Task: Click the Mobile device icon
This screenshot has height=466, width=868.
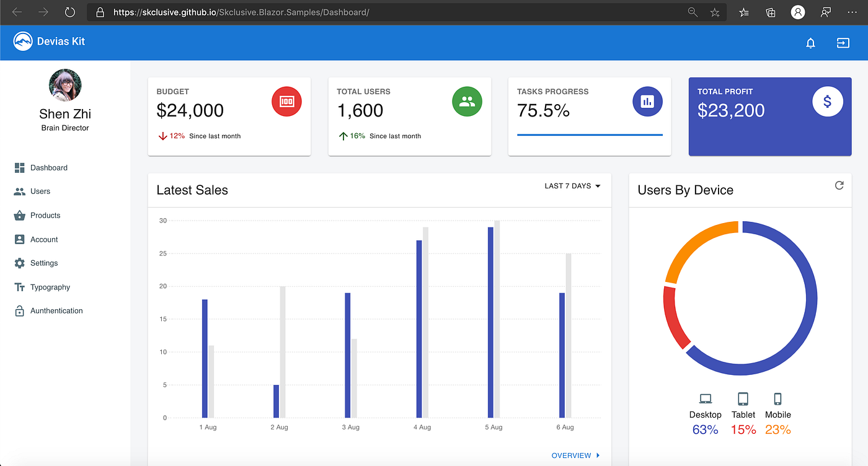Action: click(777, 398)
